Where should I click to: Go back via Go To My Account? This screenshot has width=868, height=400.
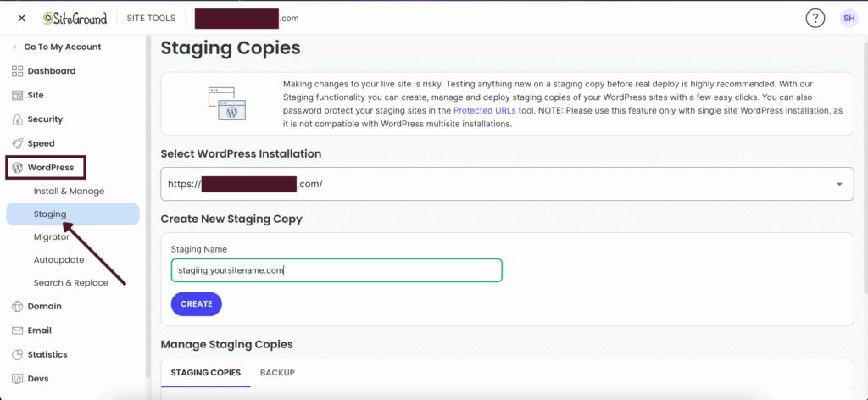click(x=61, y=47)
